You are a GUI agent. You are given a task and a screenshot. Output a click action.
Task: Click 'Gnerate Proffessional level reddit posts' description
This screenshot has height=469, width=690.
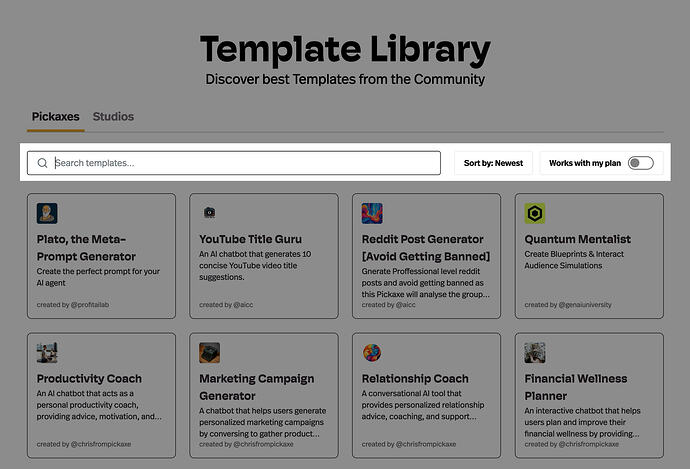coord(426,283)
